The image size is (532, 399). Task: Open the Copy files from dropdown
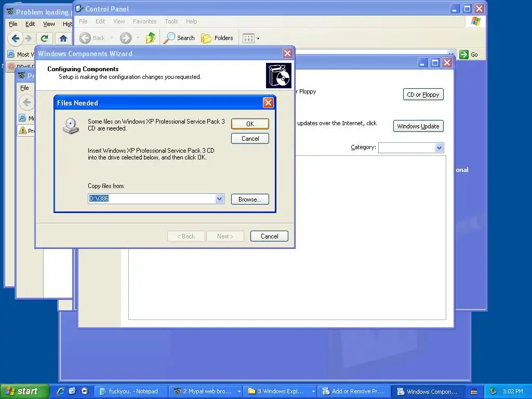(x=220, y=199)
